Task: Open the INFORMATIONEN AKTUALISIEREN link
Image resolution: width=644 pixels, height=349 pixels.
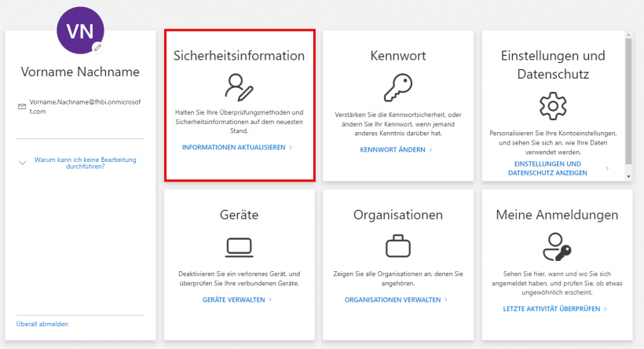Action: click(x=233, y=148)
